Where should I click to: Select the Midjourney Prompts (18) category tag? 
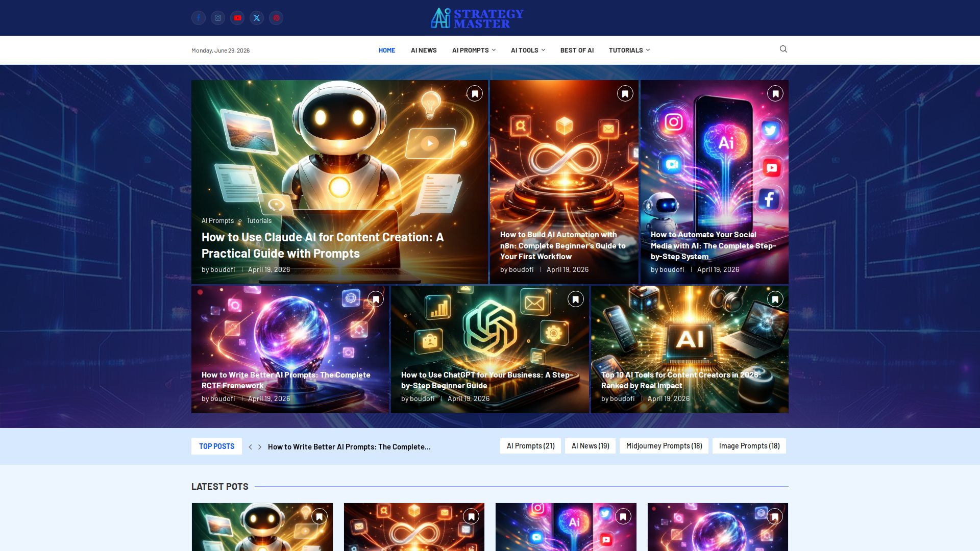(x=664, y=446)
